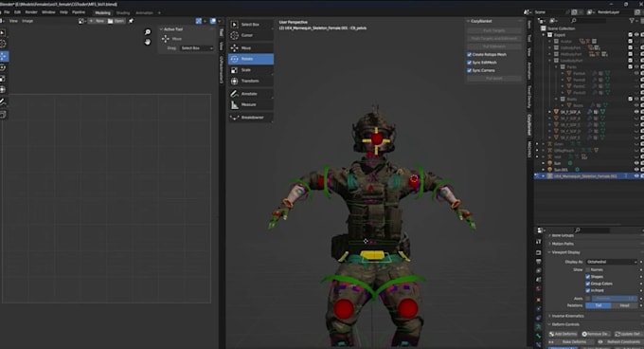Open the Render menu
This screenshot has height=349, width=644.
pyautogui.click(x=31, y=12)
